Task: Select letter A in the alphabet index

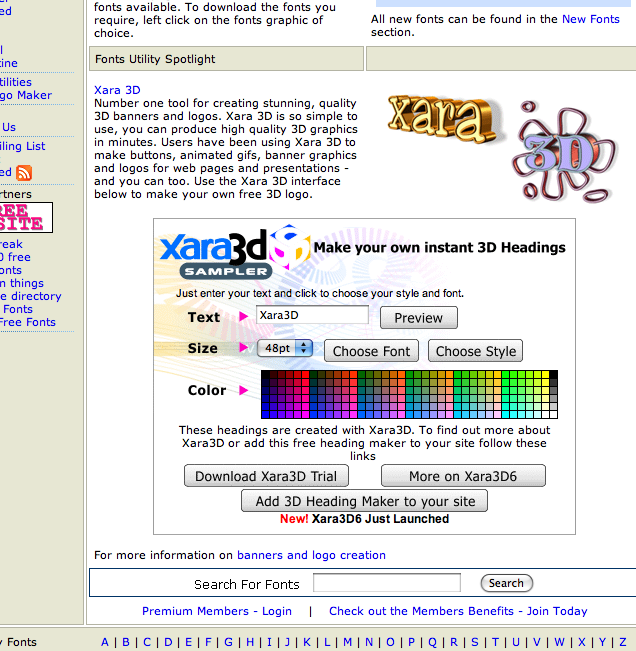Action: point(105,642)
